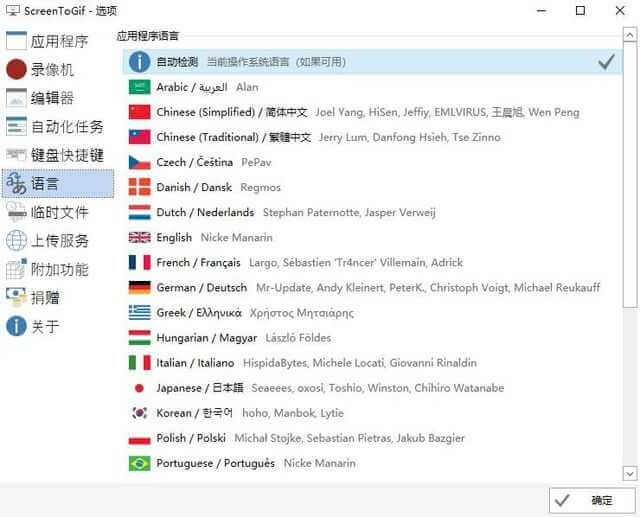Image resolution: width=640 pixels, height=517 pixels.
Task: Click the 捐赠 donate icon
Action: (16, 297)
